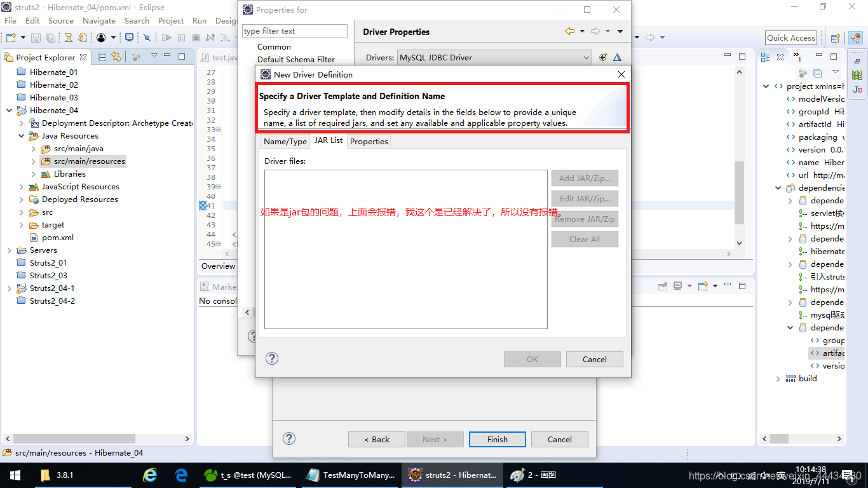Click the help icon in New Driver Definition
Screen dimensions: 868x488
272,358
